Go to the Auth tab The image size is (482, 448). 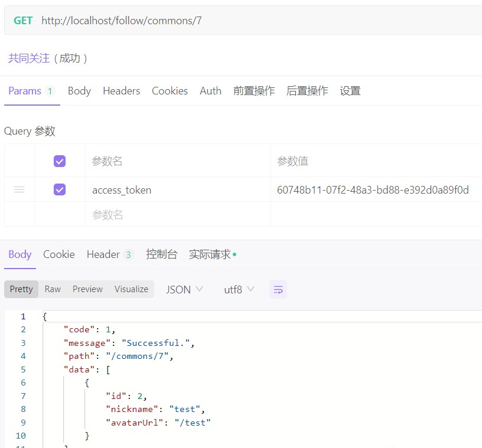tap(210, 91)
